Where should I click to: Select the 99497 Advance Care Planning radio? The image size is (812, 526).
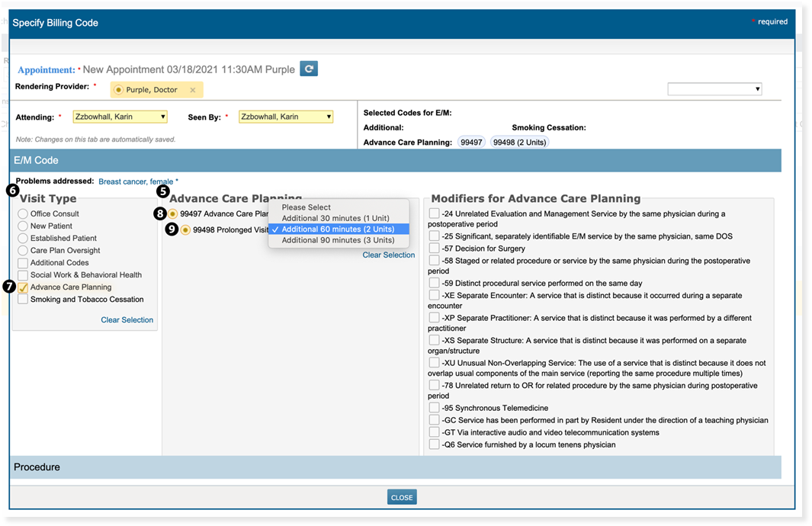point(173,214)
